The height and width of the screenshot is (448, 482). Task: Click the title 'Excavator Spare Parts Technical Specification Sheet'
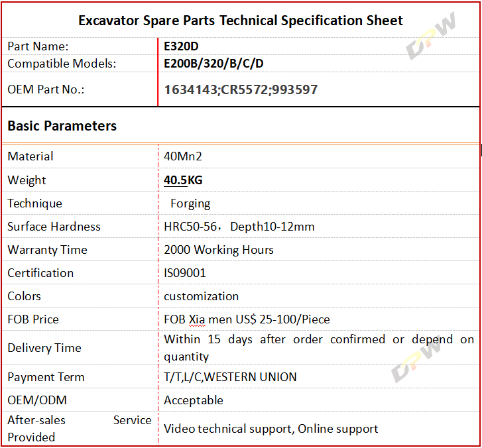[241, 21]
